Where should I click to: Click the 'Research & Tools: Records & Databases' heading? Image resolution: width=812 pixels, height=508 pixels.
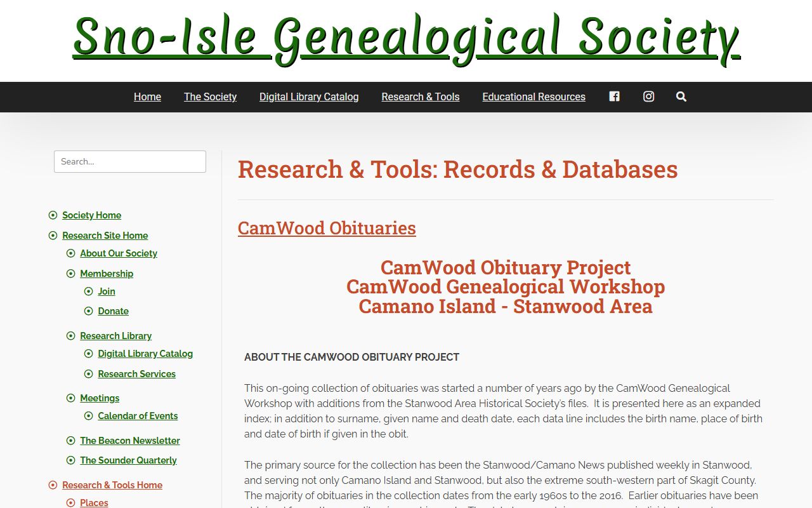point(458,170)
